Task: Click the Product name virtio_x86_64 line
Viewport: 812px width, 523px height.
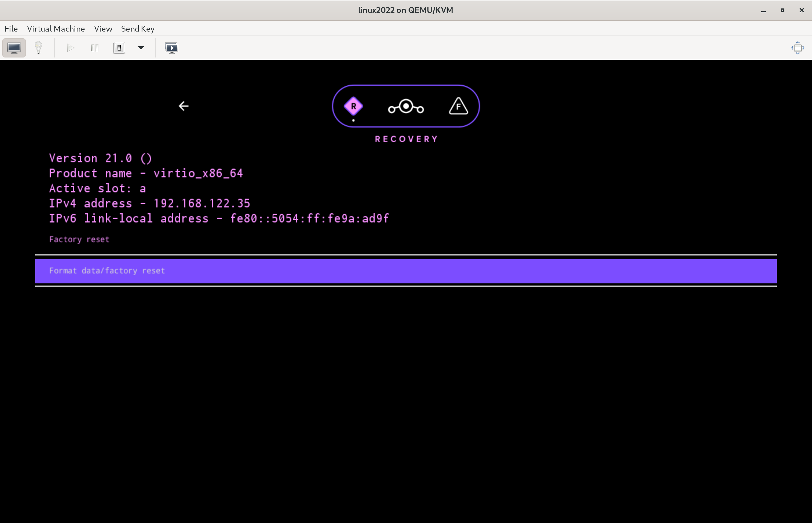Action: tap(146, 173)
